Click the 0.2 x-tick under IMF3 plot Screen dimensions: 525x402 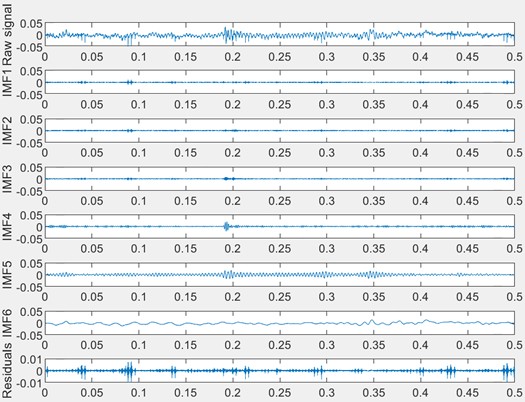(233, 201)
